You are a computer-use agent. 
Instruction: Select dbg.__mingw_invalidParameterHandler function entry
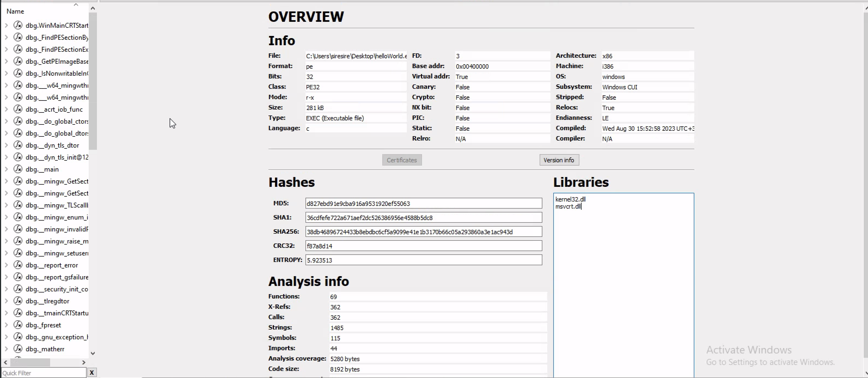[x=57, y=229]
